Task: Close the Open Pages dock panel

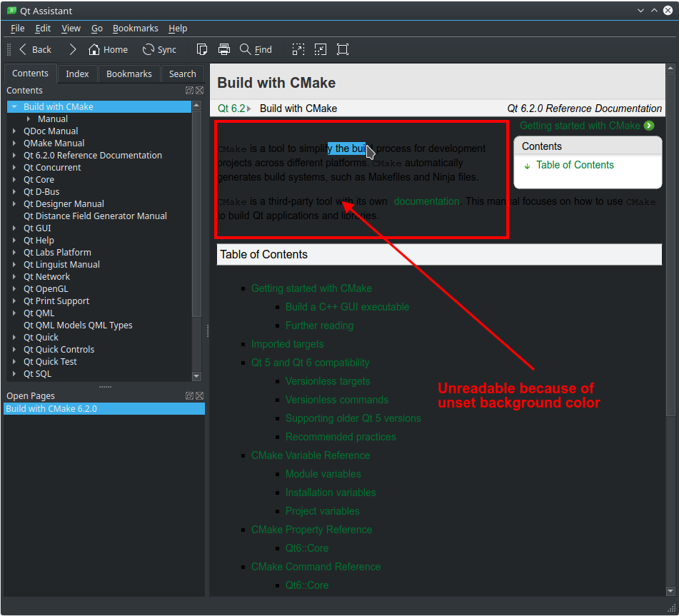Action: click(x=200, y=395)
